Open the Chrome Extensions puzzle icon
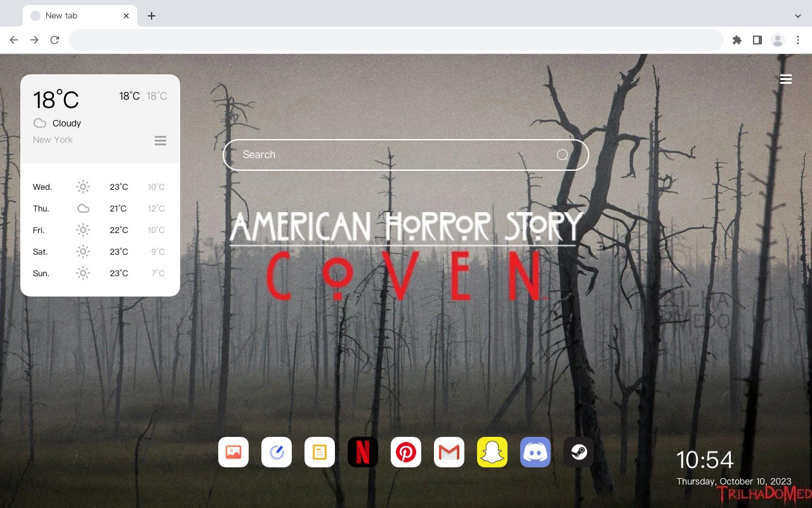Screen dimensions: 812x508 (x=737, y=40)
